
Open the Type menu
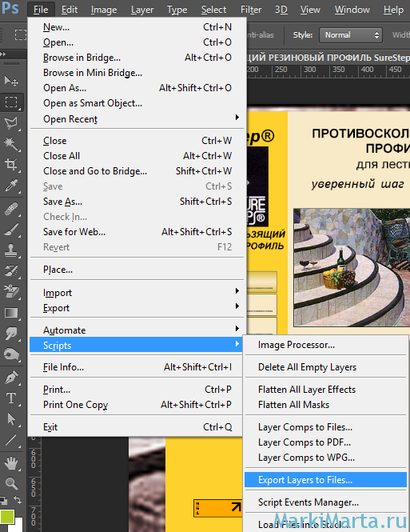point(177,10)
